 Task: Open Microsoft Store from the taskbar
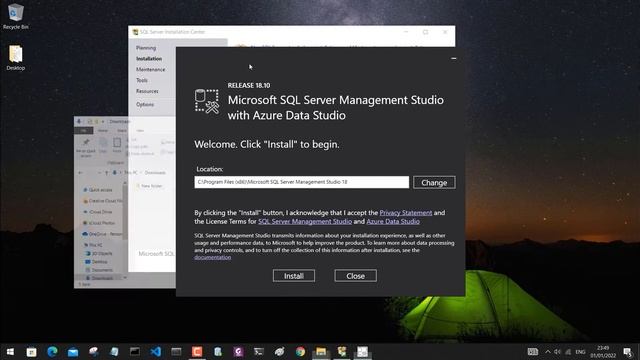[x=31, y=351]
